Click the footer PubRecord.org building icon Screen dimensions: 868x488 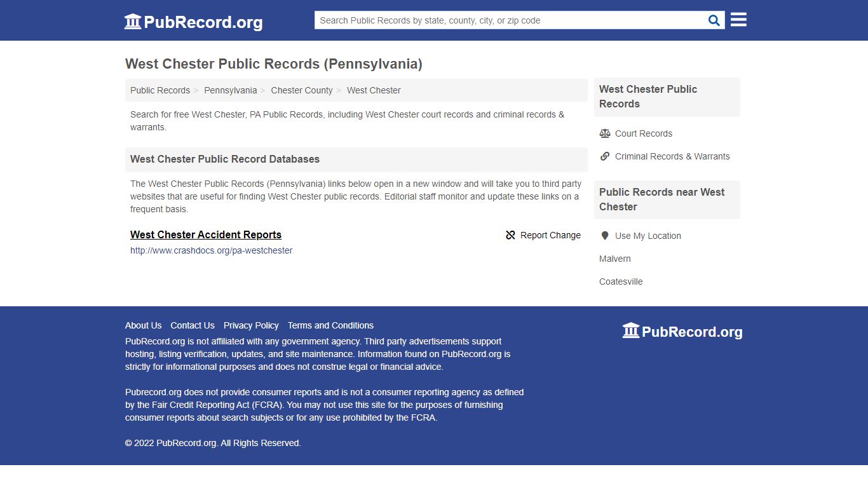(631, 330)
